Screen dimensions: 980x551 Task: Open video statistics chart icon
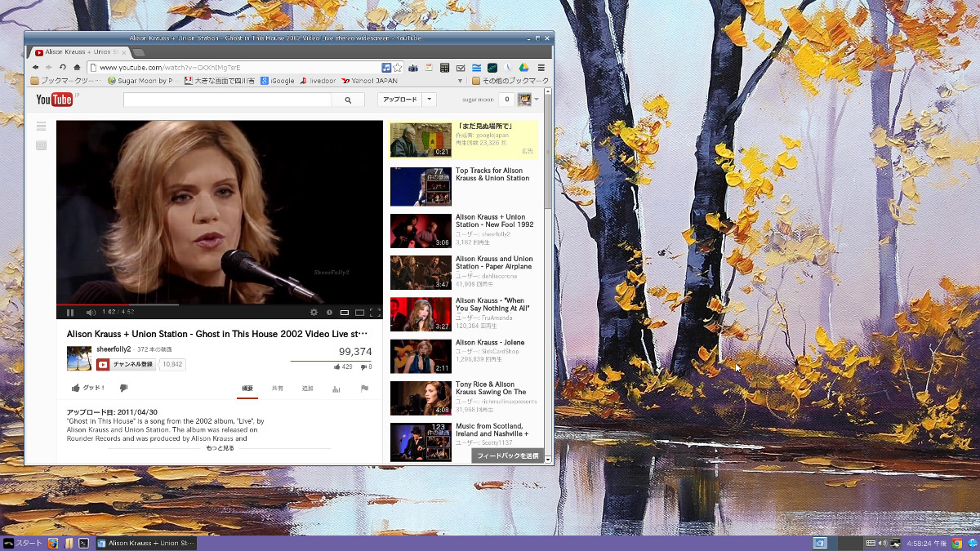point(336,389)
